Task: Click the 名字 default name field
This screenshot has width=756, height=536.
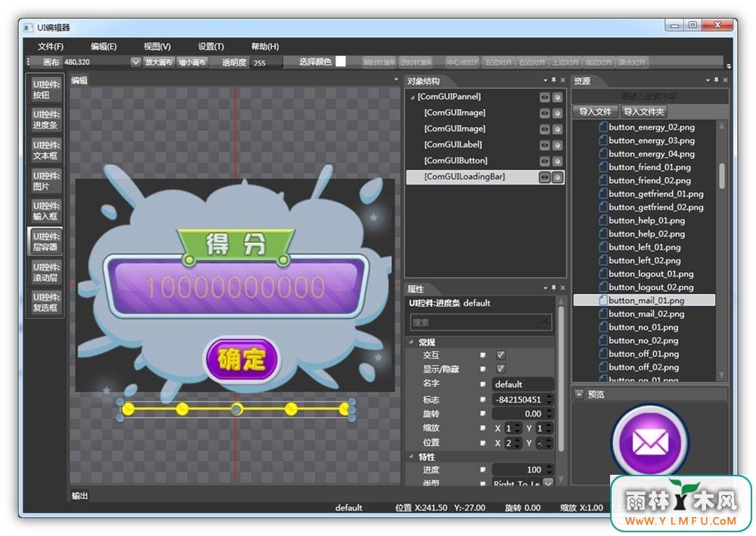Action: pos(522,384)
